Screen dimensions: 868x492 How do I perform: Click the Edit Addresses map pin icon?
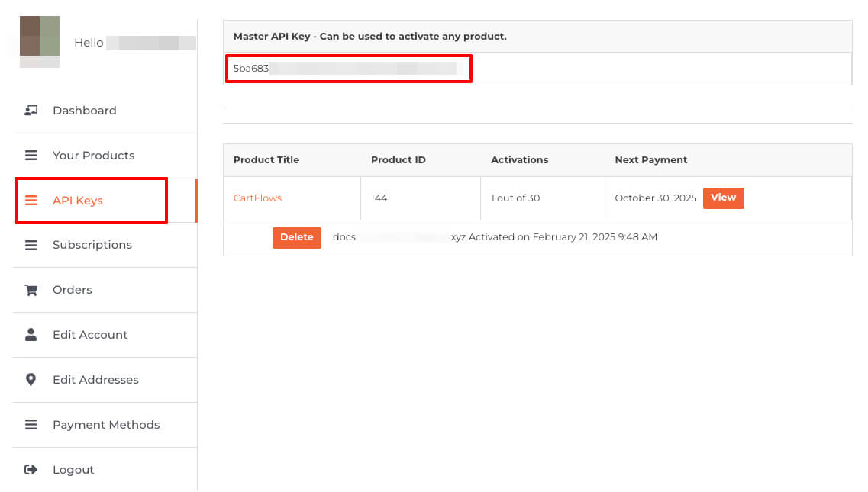click(31, 380)
